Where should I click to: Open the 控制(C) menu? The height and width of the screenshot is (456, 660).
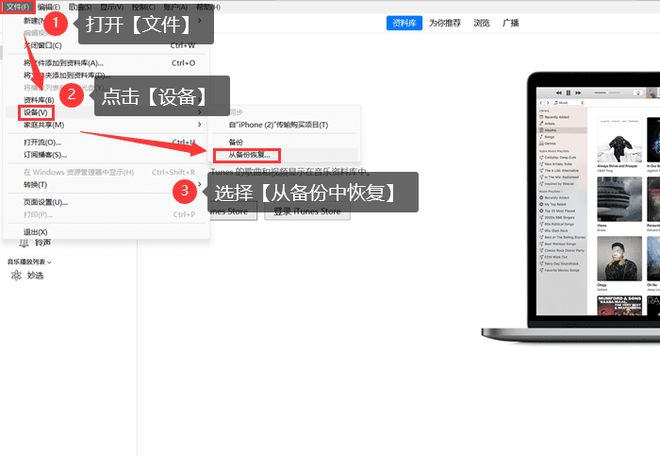pos(144,7)
